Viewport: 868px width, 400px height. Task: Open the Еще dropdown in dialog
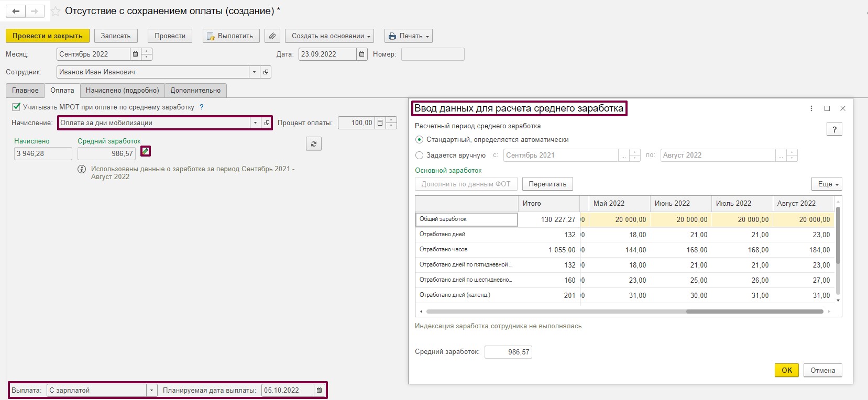click(x=827, y=184)
